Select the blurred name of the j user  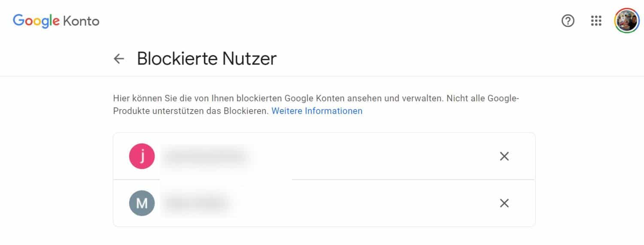point(205,157)
